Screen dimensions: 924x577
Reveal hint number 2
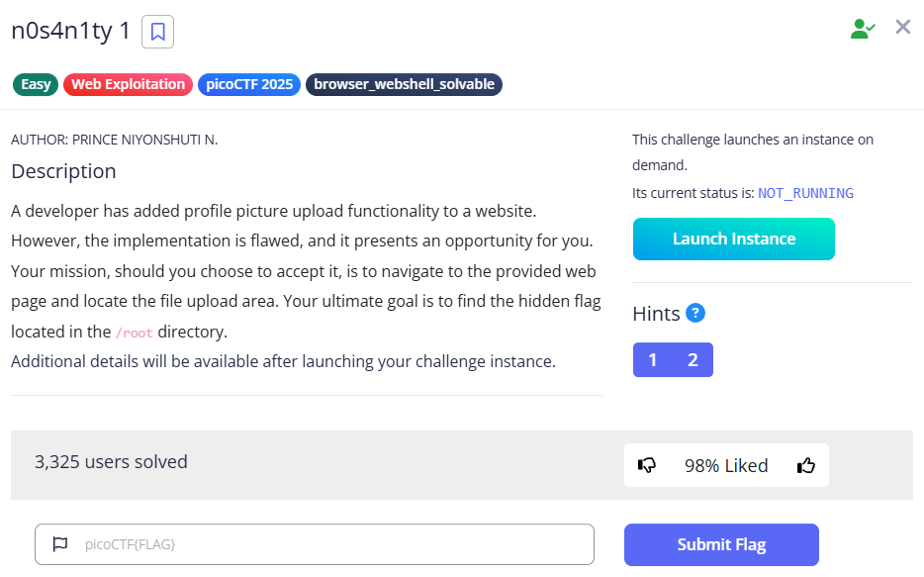tap(693, 359)
